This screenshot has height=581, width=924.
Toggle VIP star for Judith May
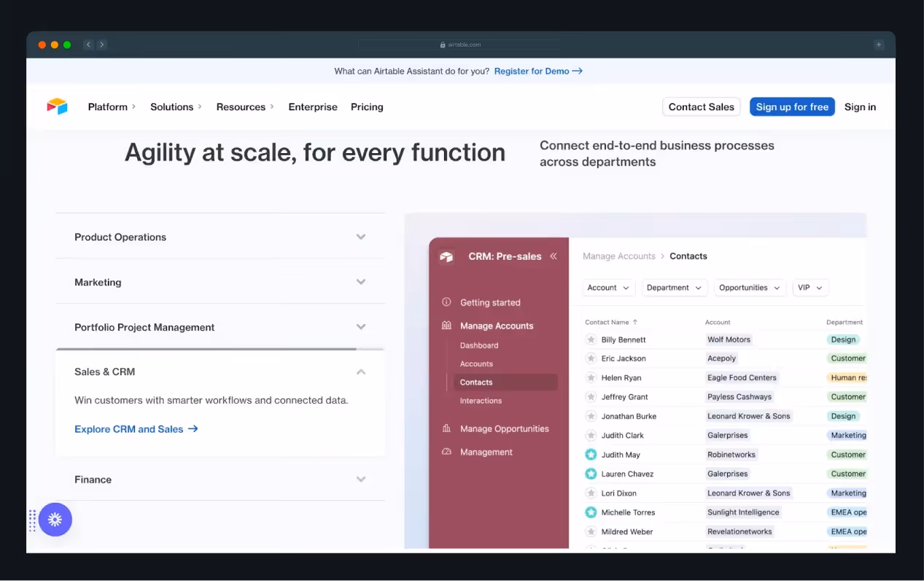[591, 455]
